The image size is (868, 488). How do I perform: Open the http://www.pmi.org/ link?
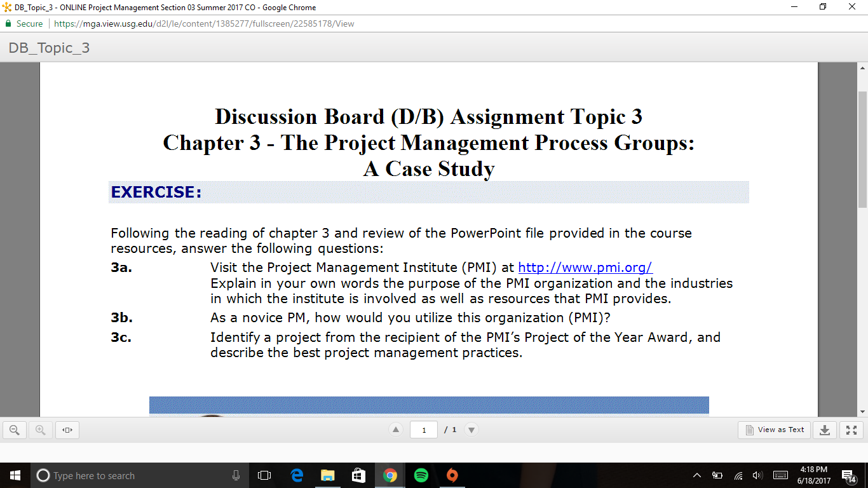coord(585,268)
